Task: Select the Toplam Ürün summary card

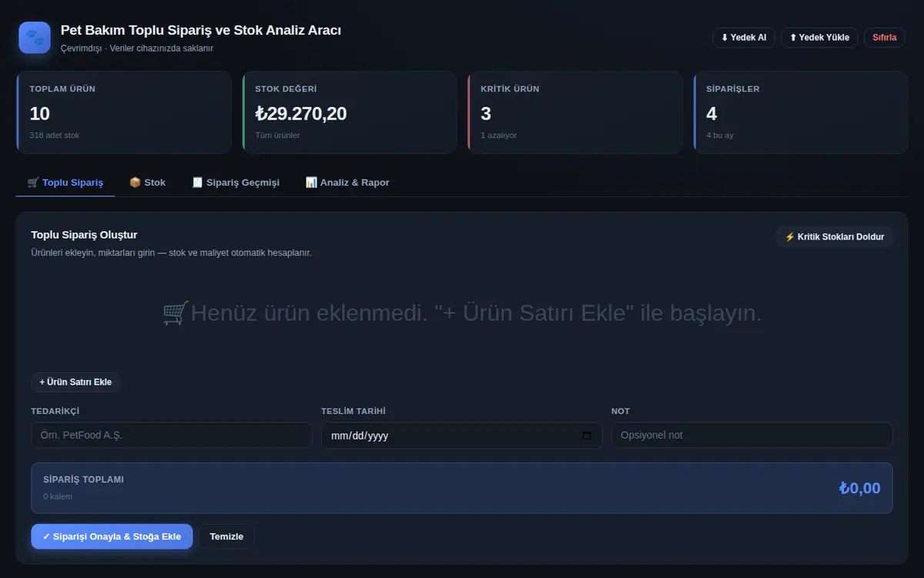Action: [x=123, y=113]
